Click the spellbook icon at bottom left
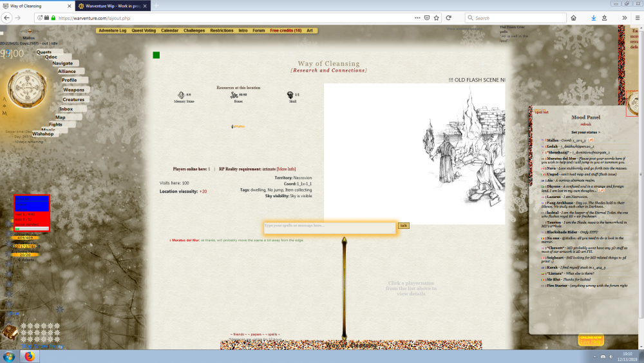The width and height of the screenshot is (644, 363). (10, 333)
